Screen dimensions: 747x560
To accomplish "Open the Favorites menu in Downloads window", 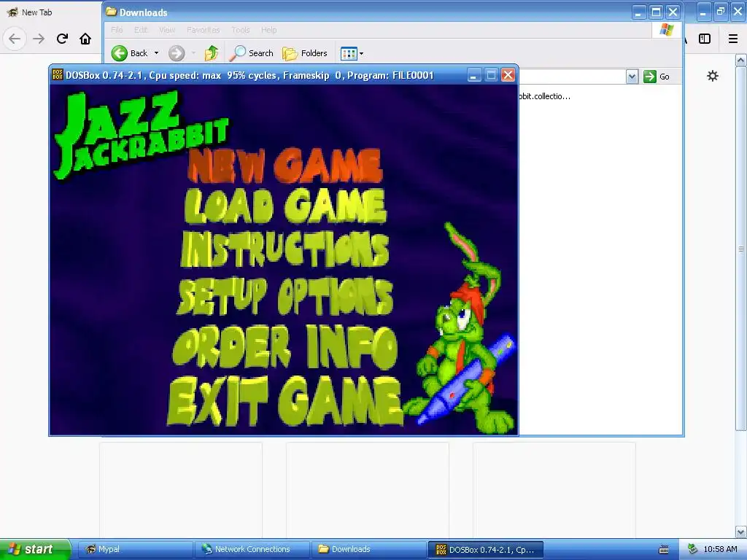I will tap(204, 29).
